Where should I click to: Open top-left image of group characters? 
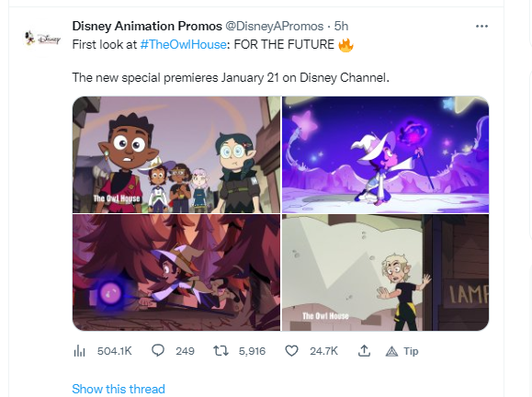[176, 154]
